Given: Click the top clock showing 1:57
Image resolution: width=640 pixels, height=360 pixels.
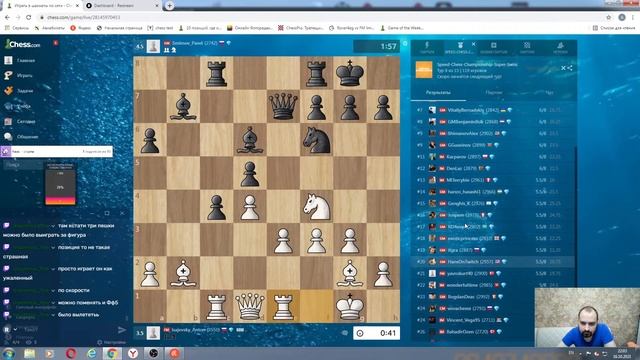Looking at the screenshot, I should (376, 46).
